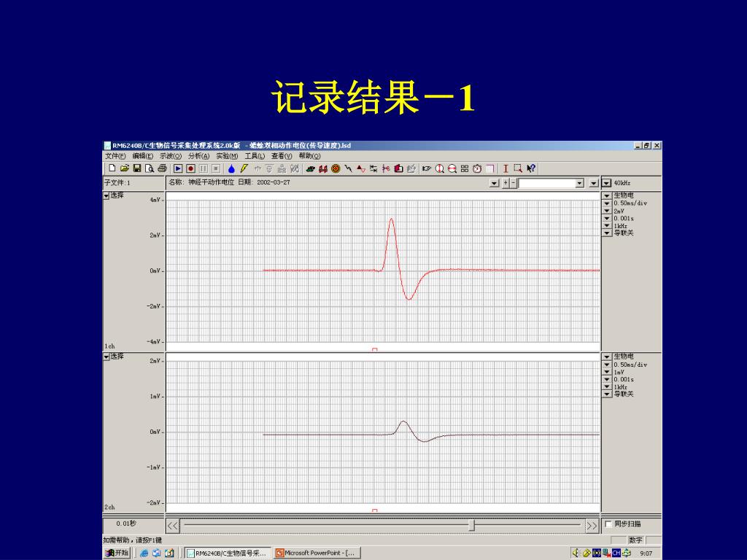Click the CH input language tray icon
The width and height of the screenshot is (747, 560).
click(616, 553)
